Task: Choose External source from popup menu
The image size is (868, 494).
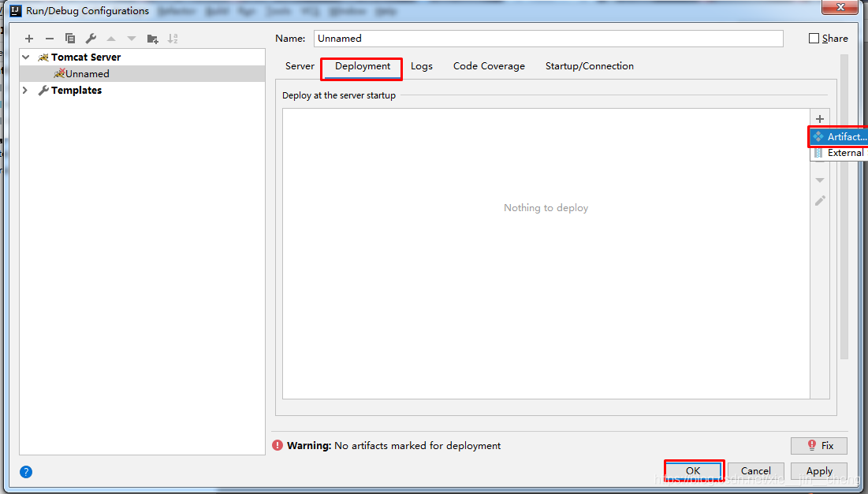Action: (839, 153)
